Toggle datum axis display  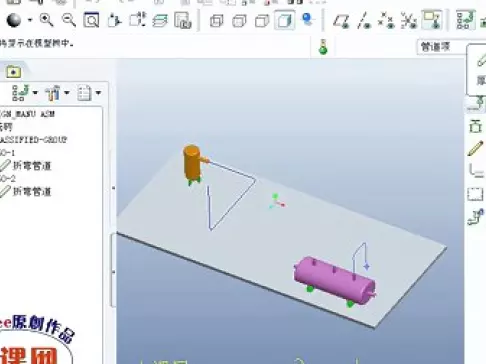(x=364, y=21)
